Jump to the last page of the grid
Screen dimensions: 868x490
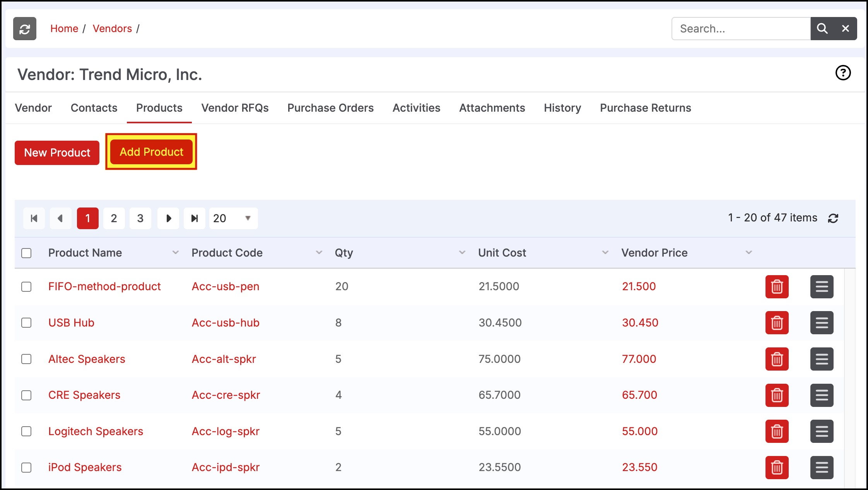[195, 218]
